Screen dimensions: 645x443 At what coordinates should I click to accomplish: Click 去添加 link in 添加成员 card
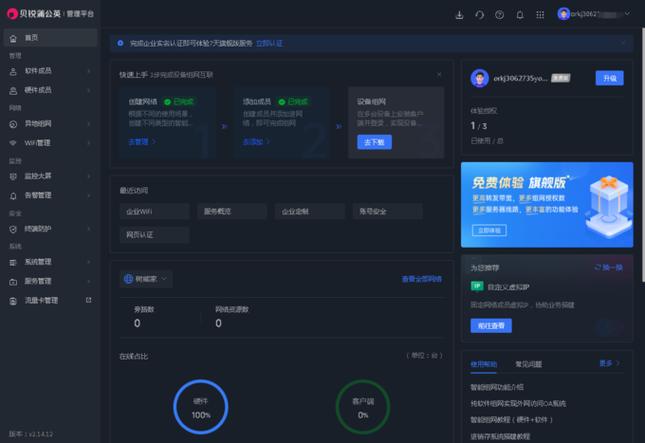pos(256,142)
